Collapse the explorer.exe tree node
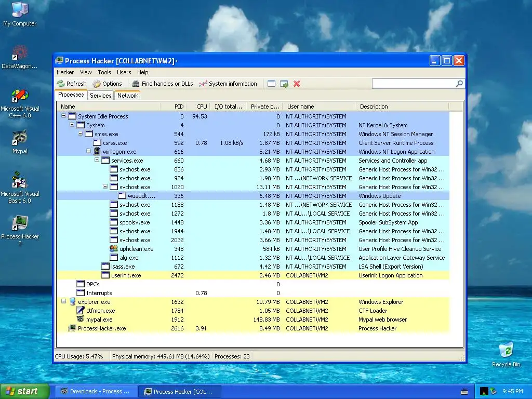532x399 pixels. (x=63, y=301)
